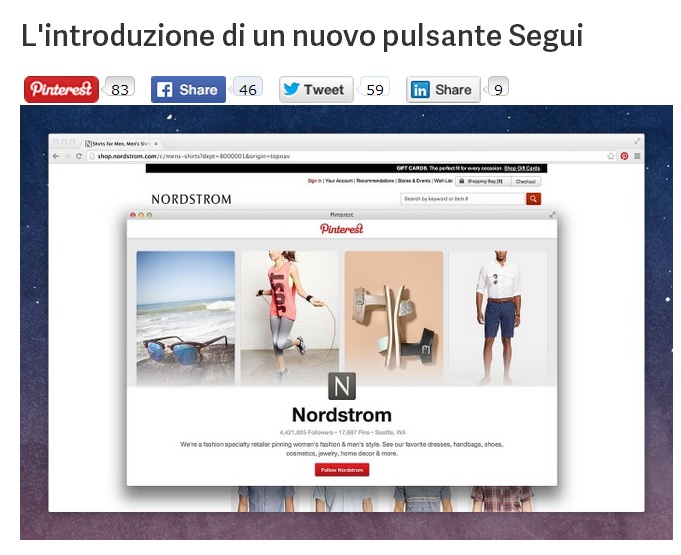Image resolution: width=681 pixels, height=555 pixels.
Task: Click the bookmark star in address bar
Action: click(x=611, y=156)
